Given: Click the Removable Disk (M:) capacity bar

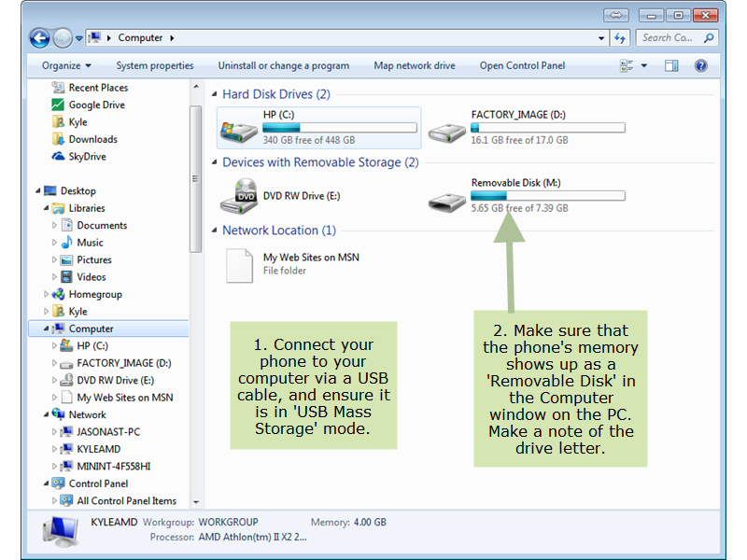Looking at the screenshot, I should tap(548, 196).
